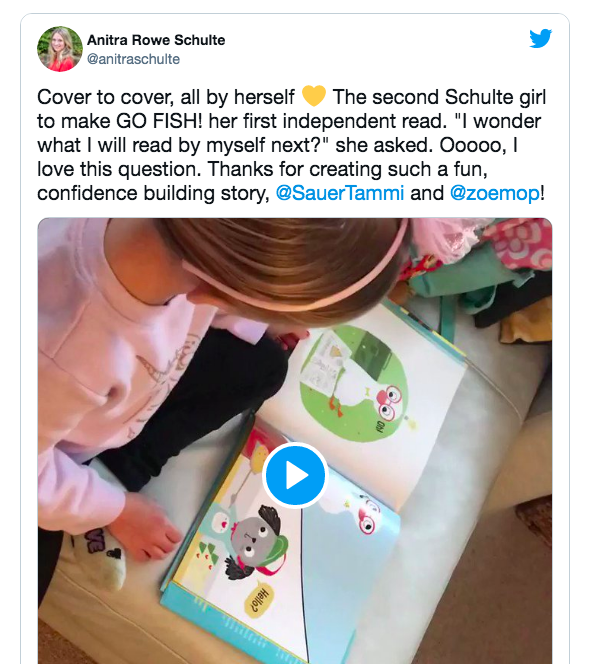The image size is (589, 664).
Task: Open Anitra Rowe Schulte's profile avatar
Action: [x=60, y=49]
